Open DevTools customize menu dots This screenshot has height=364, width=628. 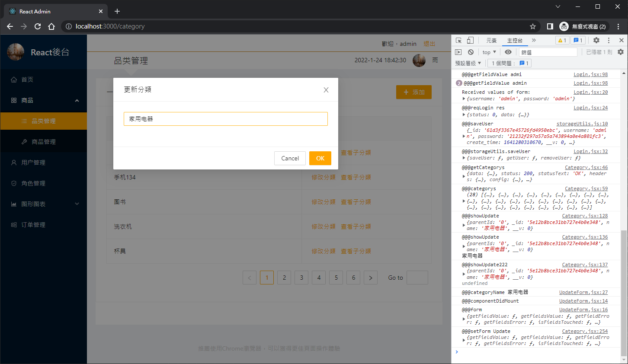609,40
